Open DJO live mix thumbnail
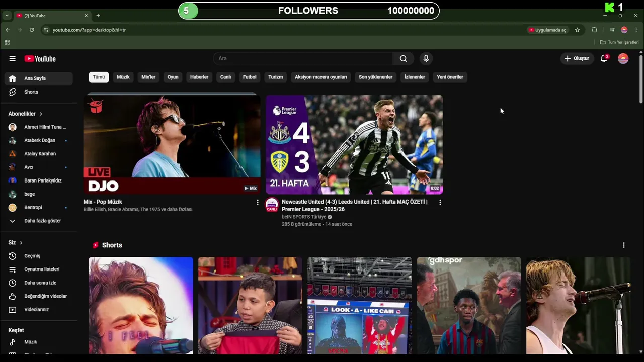 pyautogui.click(x=172, y=144)
